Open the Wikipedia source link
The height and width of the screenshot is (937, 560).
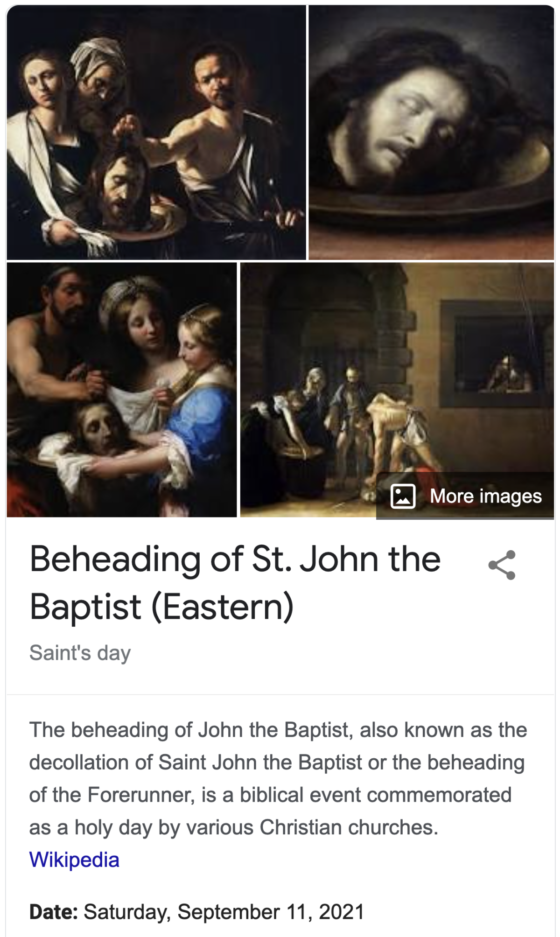(x=74, y=860)
